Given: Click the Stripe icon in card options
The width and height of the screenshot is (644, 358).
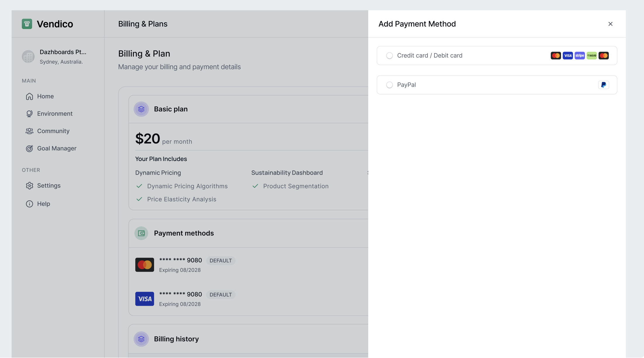Looking at the screenshot, I should coord(579,56).
